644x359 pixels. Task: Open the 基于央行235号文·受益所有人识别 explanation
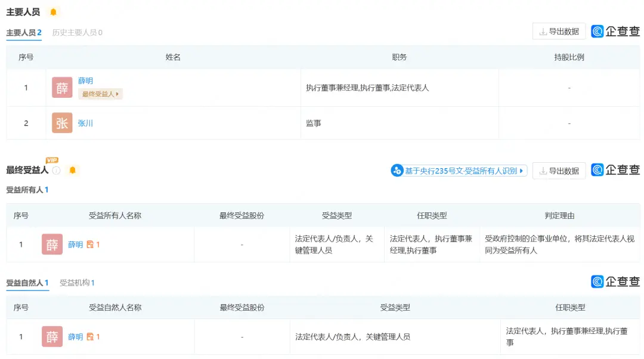(x=459, y=171)
